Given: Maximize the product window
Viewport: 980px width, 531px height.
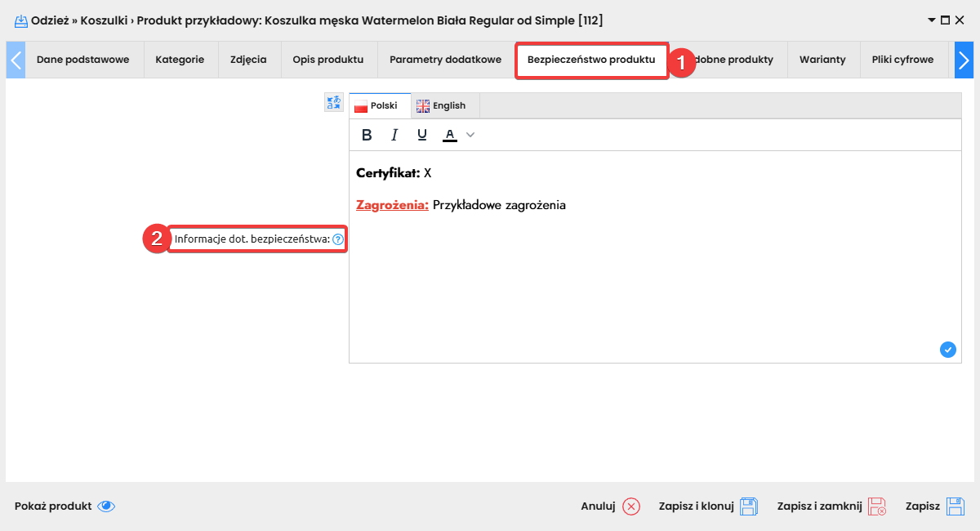Looking at the screenshot, I should tap(946, 20).
